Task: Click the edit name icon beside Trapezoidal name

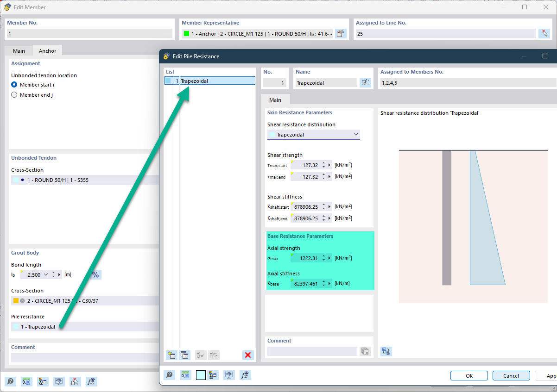Action: (x=365, y=83)
